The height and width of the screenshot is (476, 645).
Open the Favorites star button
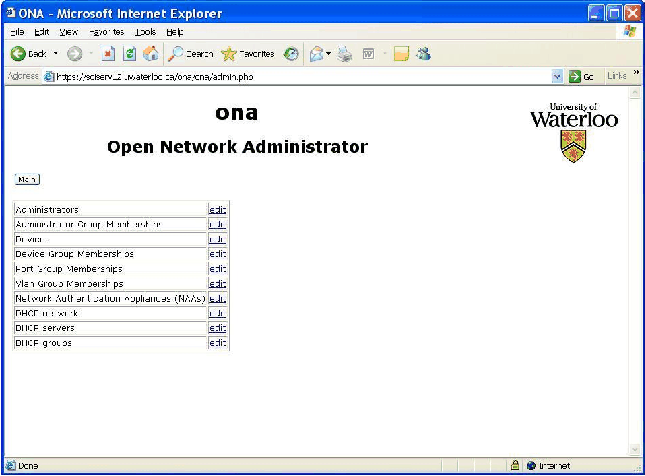point(247,54)
